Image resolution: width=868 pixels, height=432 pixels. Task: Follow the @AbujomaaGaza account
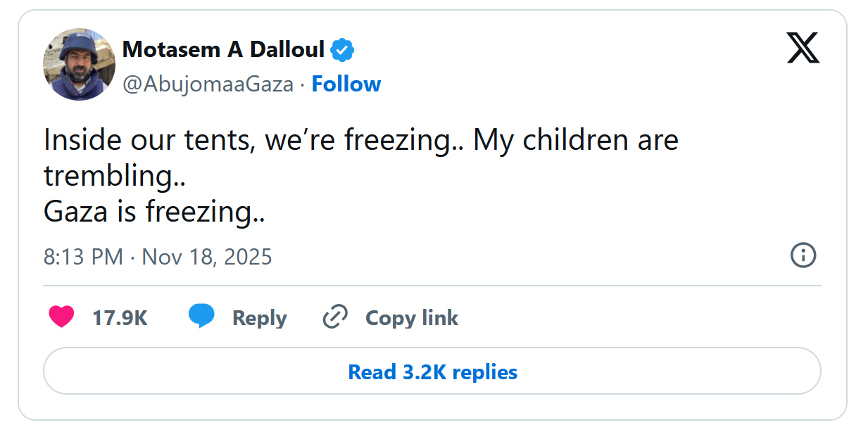click(x=346, y=84)
